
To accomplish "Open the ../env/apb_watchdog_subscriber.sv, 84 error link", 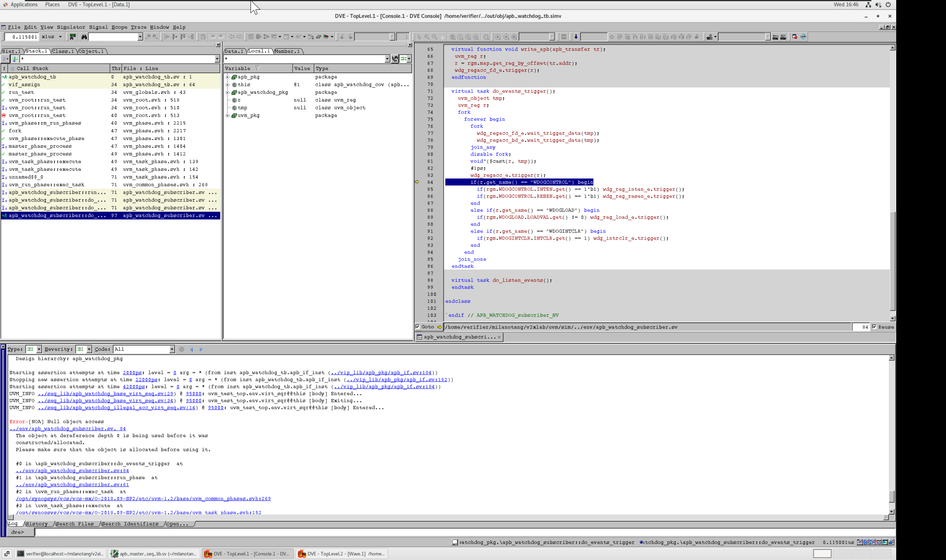I will [67, 429].
